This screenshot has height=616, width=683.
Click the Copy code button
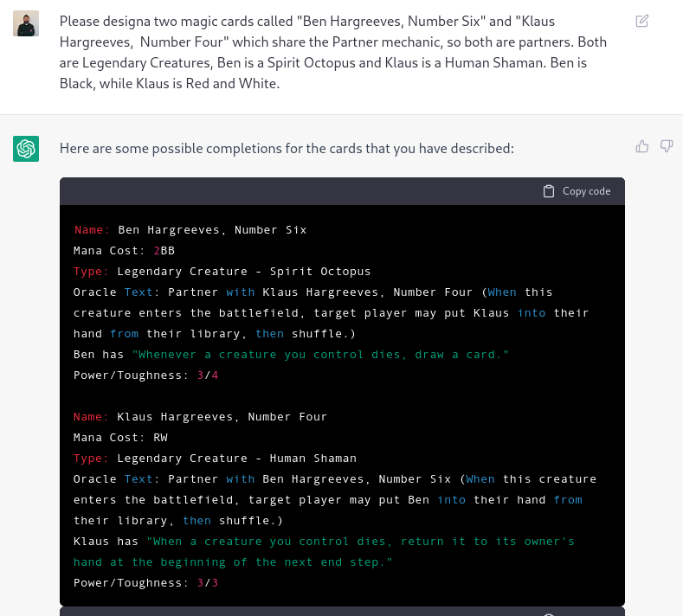[x=577, y=191]
